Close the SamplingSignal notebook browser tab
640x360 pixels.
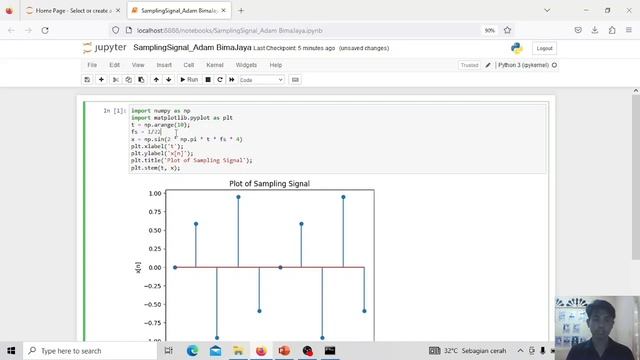223,11
